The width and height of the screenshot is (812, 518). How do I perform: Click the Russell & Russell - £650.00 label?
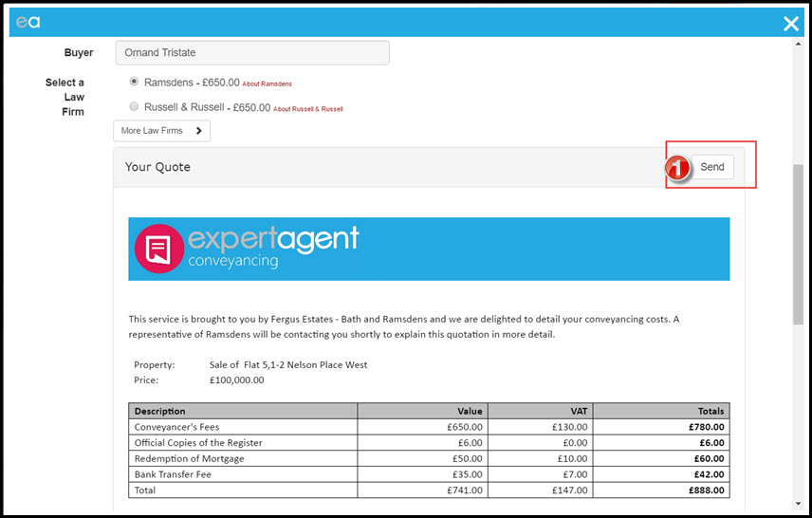pyautogui.click(x=207, y=107)
